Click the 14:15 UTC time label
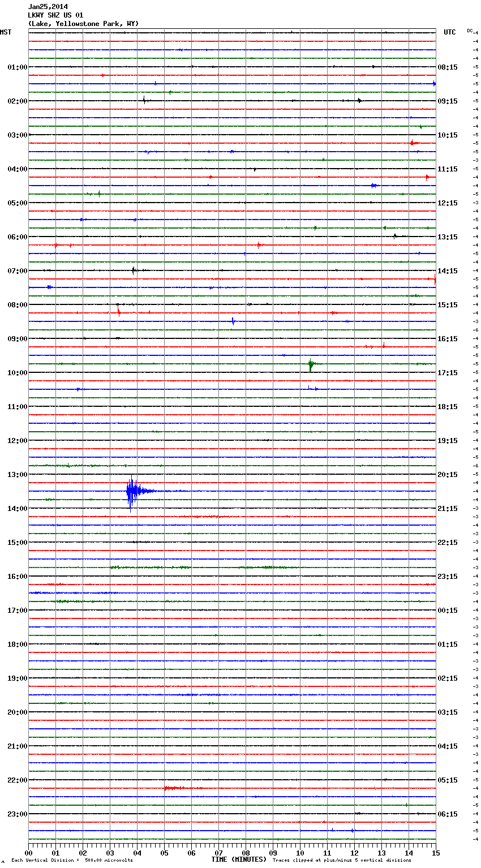This screenshot has width=481, height=868. click(448, 271)
